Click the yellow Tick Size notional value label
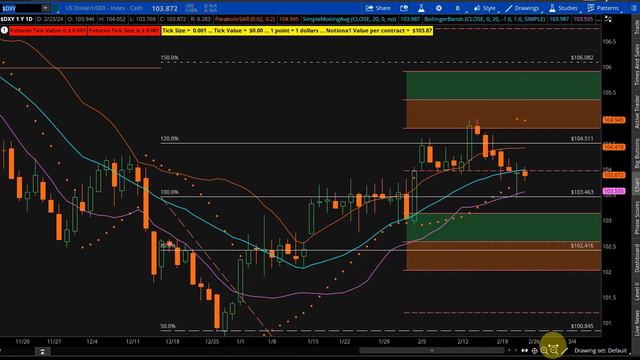The height and width of the screenshot is (360, 640). [297, 31]
